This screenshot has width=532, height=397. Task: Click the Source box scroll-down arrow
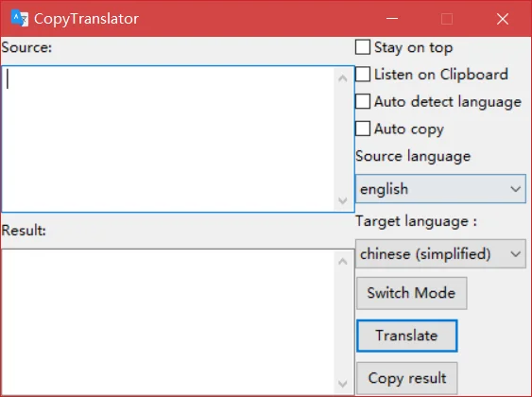[x=343, y=200]
